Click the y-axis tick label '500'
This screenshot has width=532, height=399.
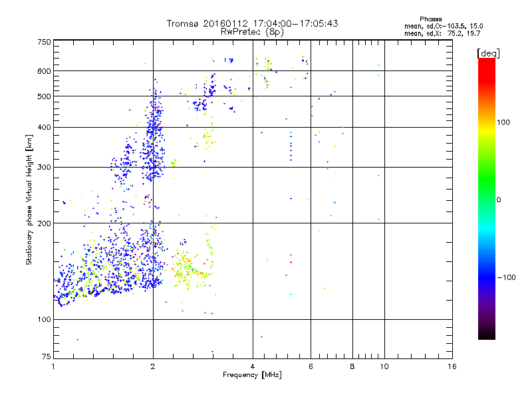click(x=44, y=96)
